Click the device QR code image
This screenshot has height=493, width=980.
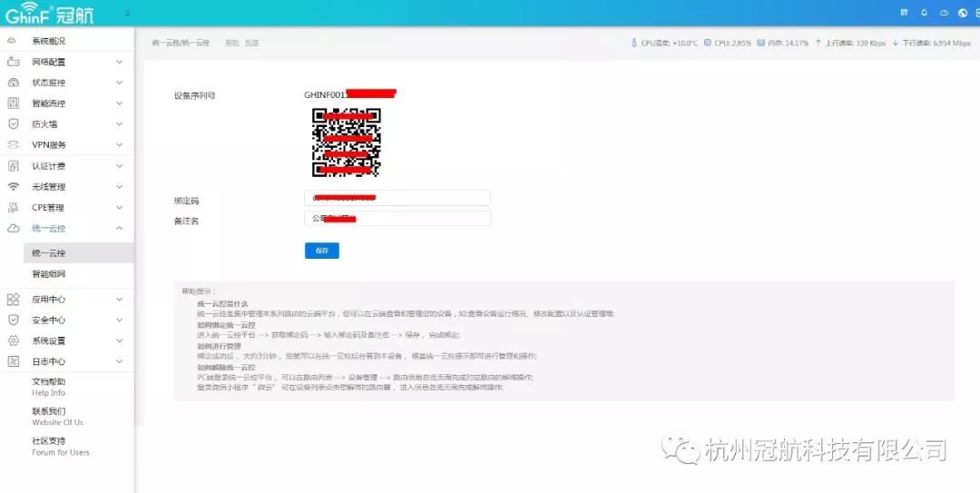(347, 142)
